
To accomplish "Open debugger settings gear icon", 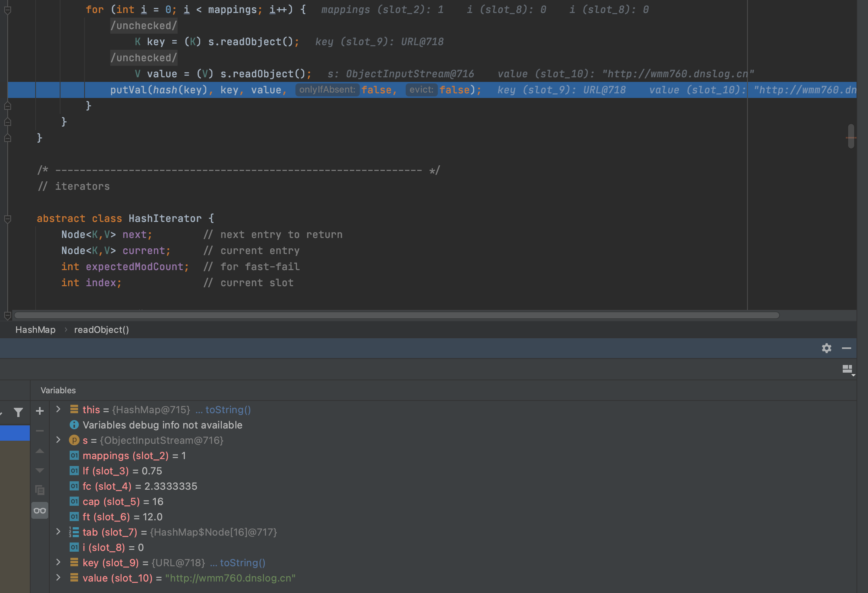I will pyautogui.click(x=826, y=348).
